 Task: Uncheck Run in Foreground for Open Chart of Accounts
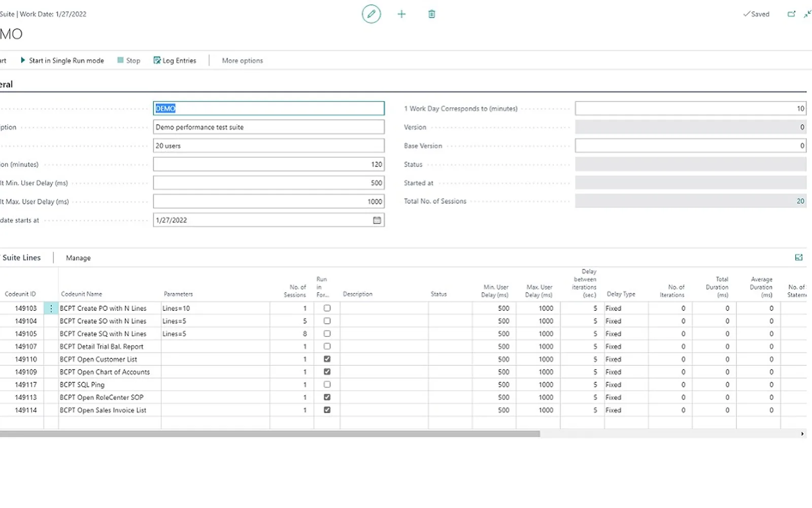327,372
